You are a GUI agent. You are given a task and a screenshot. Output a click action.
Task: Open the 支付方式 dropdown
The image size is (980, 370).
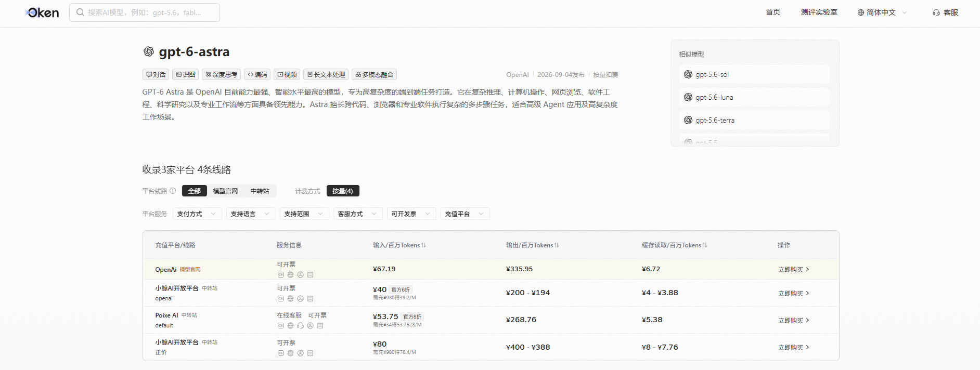[x=197, y=214]
